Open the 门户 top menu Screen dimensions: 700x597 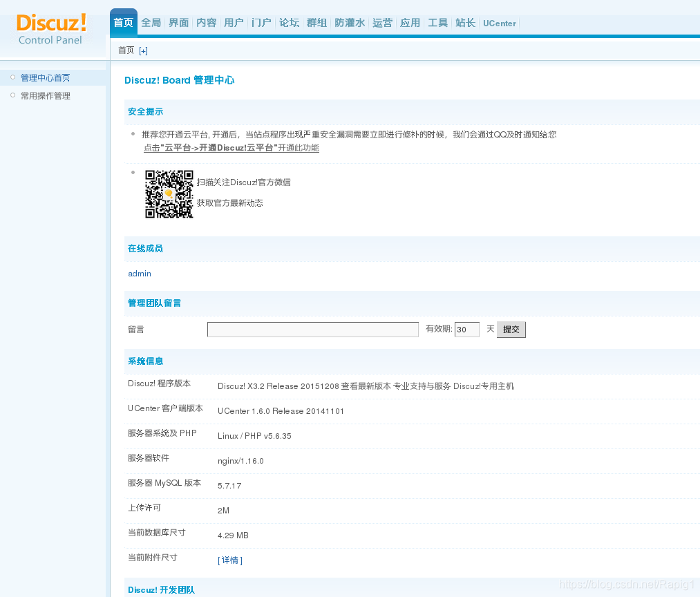(261, 23)
